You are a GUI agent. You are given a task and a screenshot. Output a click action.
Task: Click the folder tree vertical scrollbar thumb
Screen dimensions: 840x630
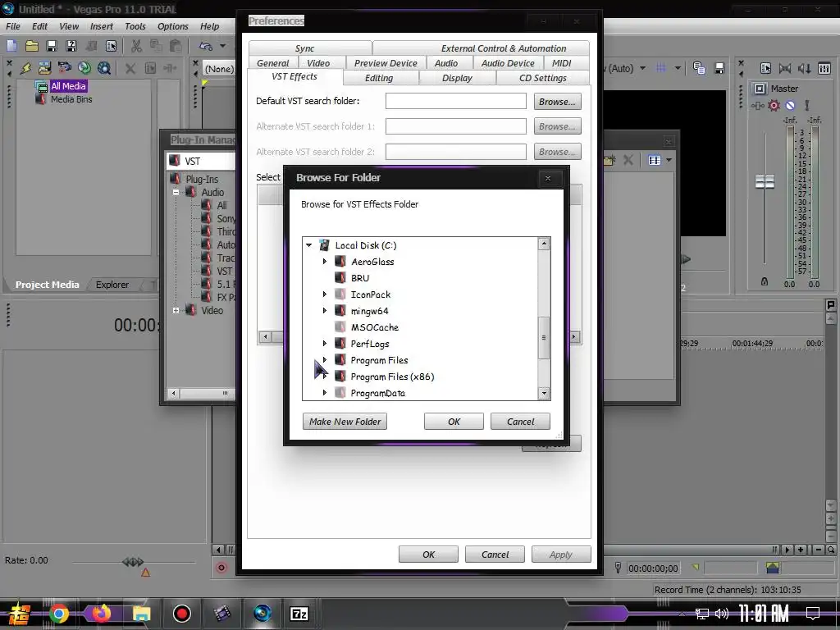click(544, 337)
